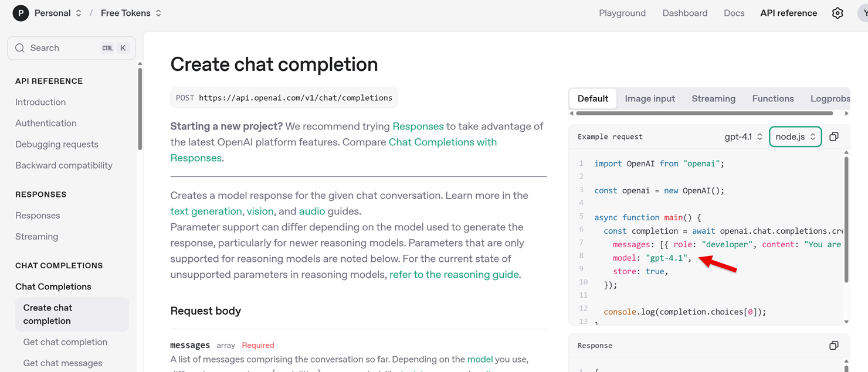Image resolution: width=868 pixels, height=372 pixels.
Task: Switch to the Image input tab
Action: (650, 98)
